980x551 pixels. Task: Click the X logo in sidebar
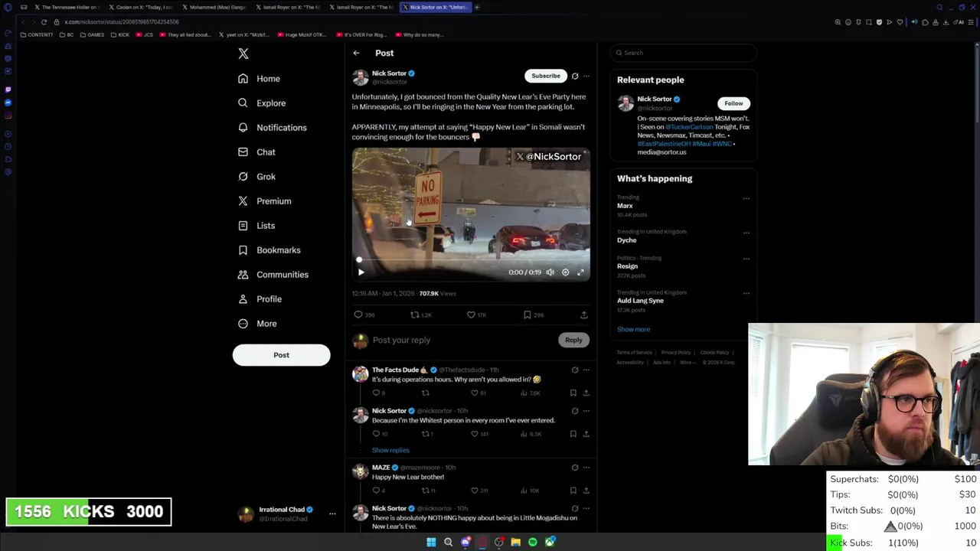243,54
